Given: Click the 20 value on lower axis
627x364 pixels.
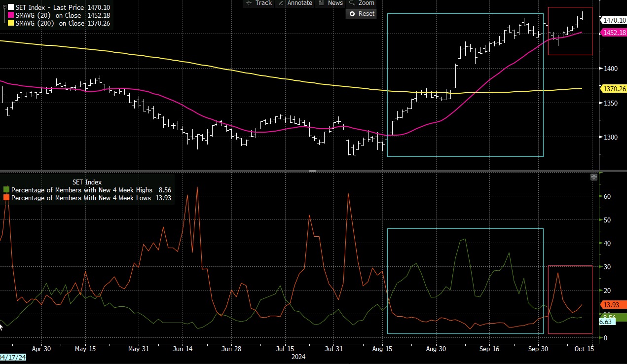Looking at the screenshot, I should pyautogui.click(x=608, y=291).
